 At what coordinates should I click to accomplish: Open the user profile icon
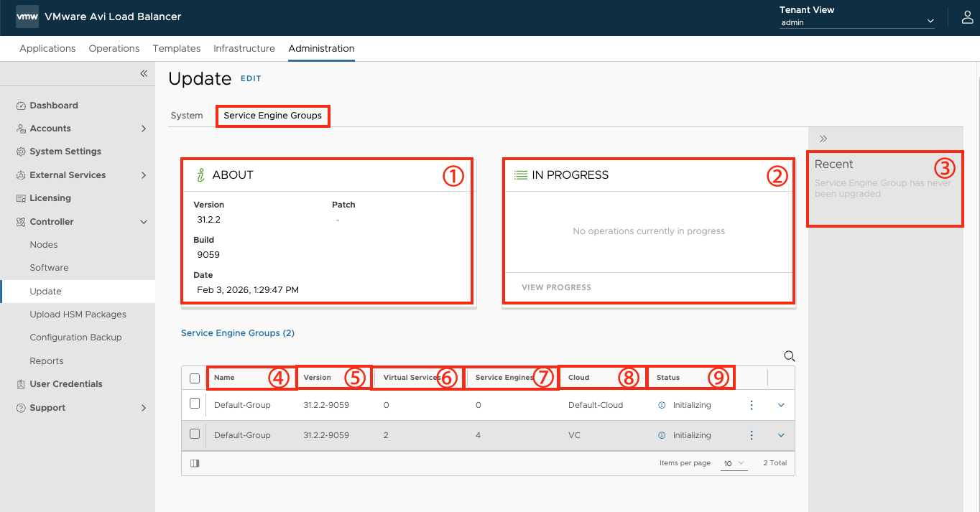(967, 17)
